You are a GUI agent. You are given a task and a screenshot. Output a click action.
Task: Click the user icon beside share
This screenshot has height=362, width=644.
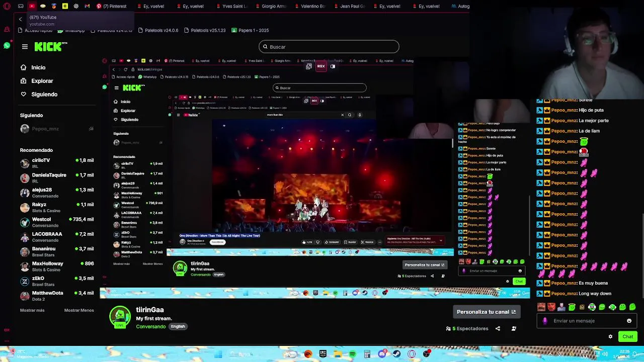pos(514,328)
